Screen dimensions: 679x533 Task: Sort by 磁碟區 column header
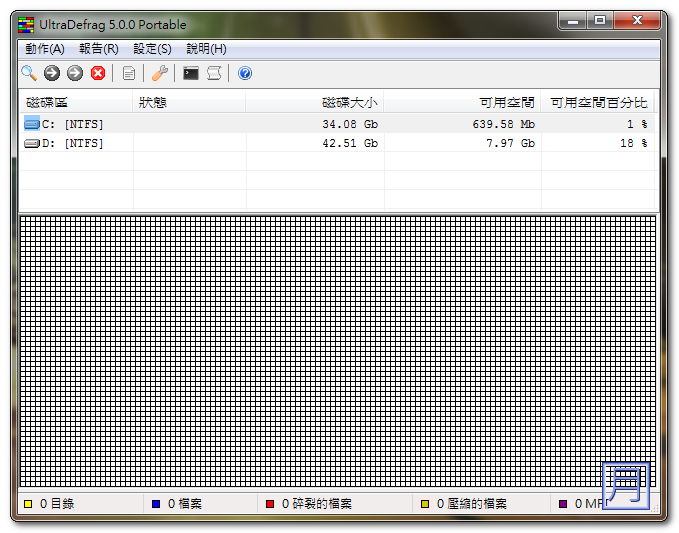click(x=76, y=103)
